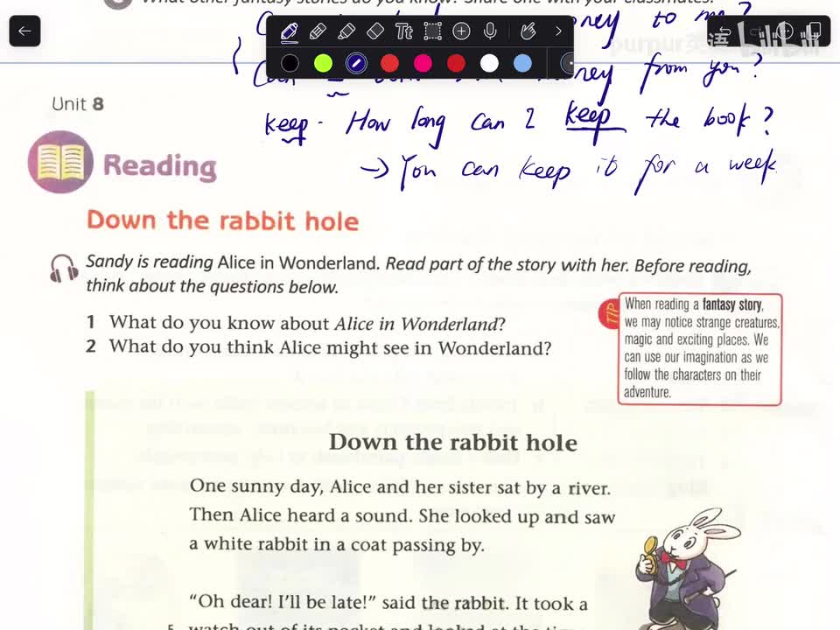The width and height of the screenshot is (840, 630).
Task: Play the audio with the headphones icon
Action: coord(64,268)
